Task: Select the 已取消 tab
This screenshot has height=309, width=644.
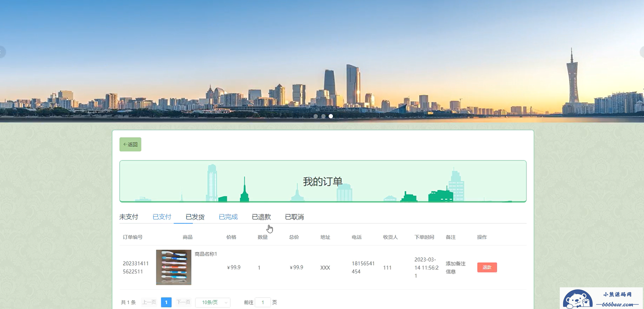Action: point(294,217)
